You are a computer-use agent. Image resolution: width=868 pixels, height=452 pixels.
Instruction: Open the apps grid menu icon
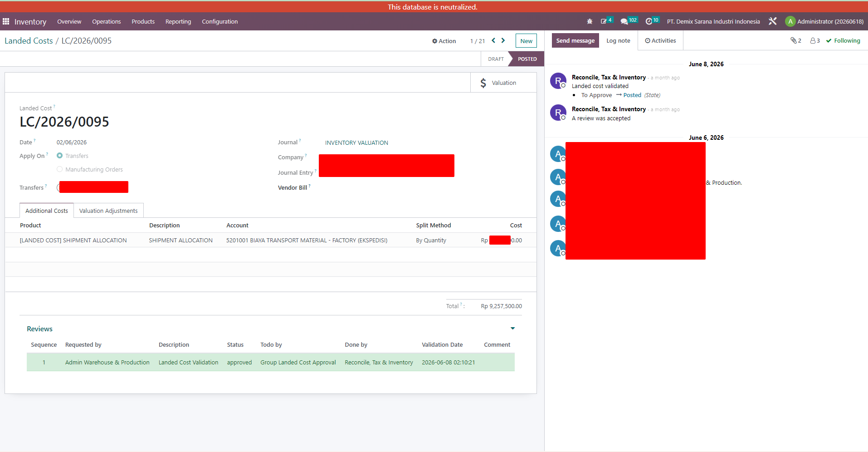pos(6,21)
